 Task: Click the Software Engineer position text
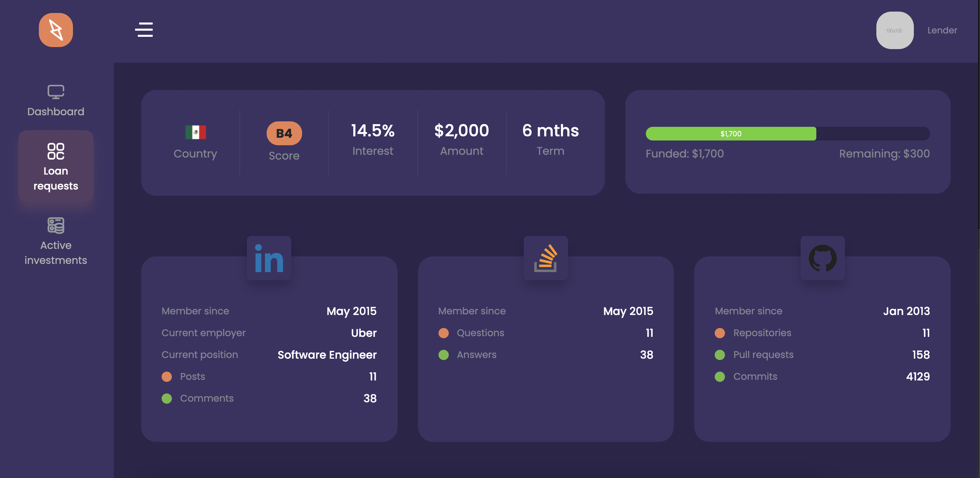point(327,355)
